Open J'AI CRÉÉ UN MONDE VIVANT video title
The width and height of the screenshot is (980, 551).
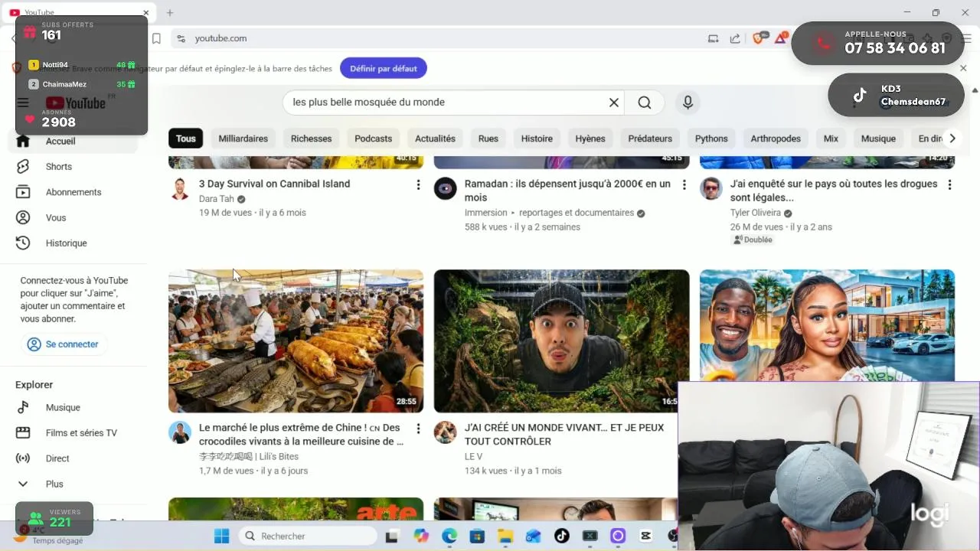point(564,435)
